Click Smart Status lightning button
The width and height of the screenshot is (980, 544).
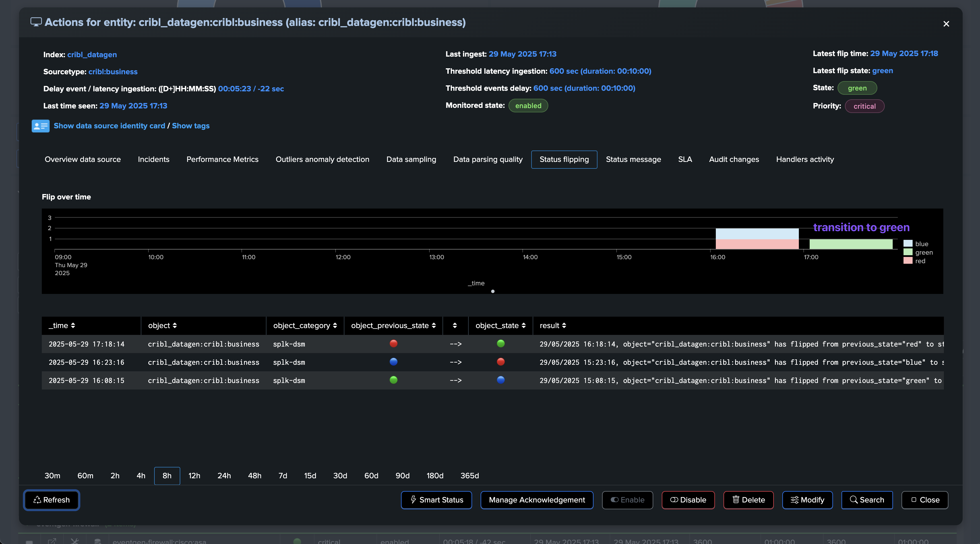[x=436, y=500]
